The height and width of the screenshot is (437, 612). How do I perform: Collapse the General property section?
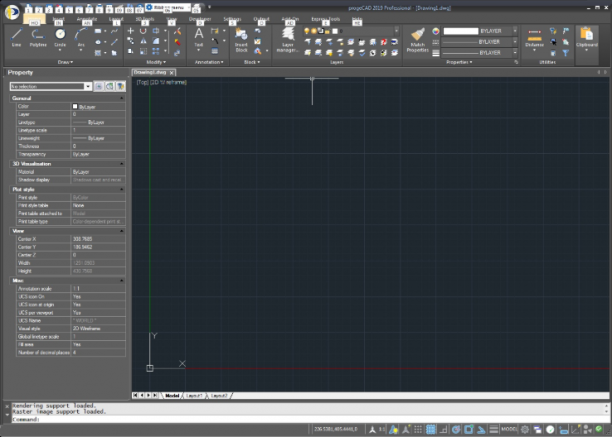[121, 98]
